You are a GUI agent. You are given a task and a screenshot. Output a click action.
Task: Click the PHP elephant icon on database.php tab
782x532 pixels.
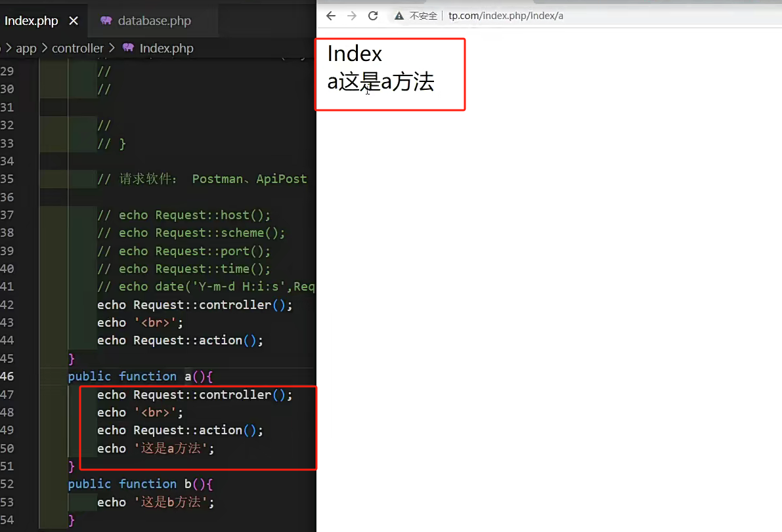coord(106,20)
